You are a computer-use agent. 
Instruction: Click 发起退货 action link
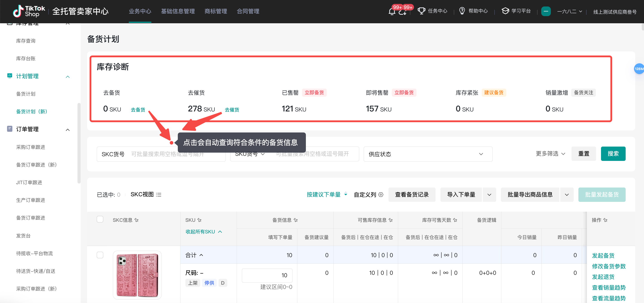(x=603, y=277)
